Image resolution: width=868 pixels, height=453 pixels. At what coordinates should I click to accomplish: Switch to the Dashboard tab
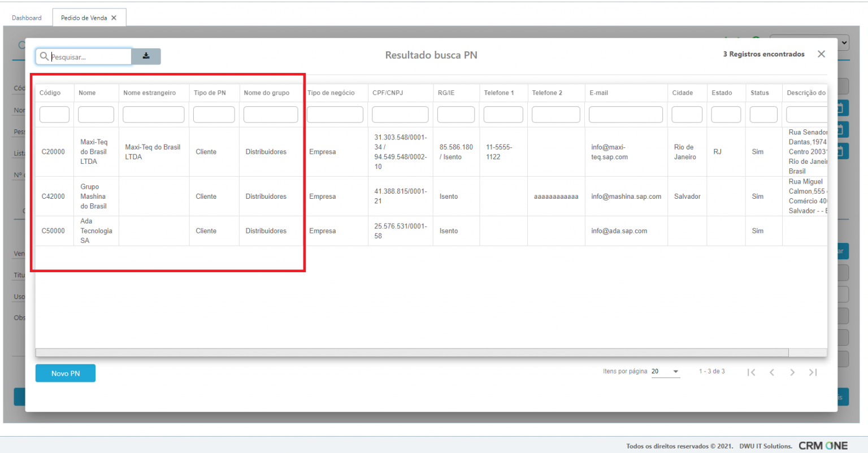click(27, 18)
